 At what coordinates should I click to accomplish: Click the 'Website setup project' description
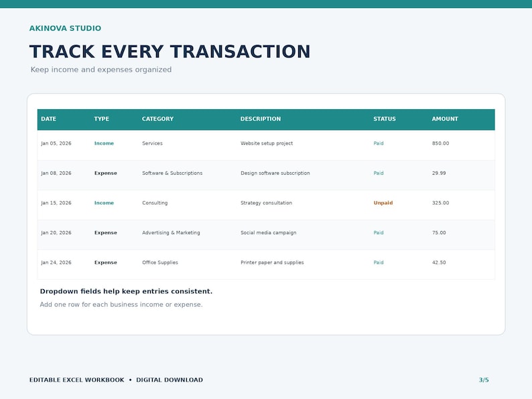(267, 143)
